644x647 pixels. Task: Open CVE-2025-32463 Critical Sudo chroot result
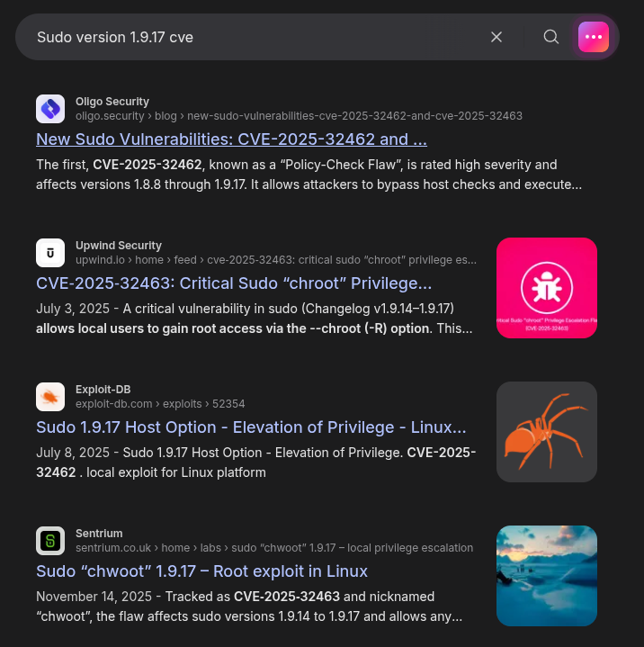point(234,283)
